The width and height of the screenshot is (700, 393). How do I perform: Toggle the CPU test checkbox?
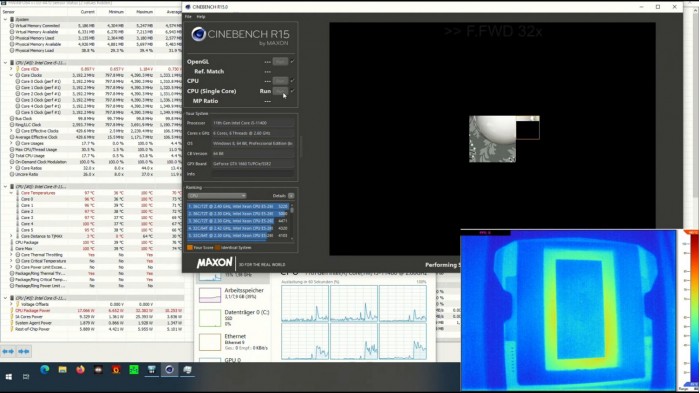click(x=292, y=81)
